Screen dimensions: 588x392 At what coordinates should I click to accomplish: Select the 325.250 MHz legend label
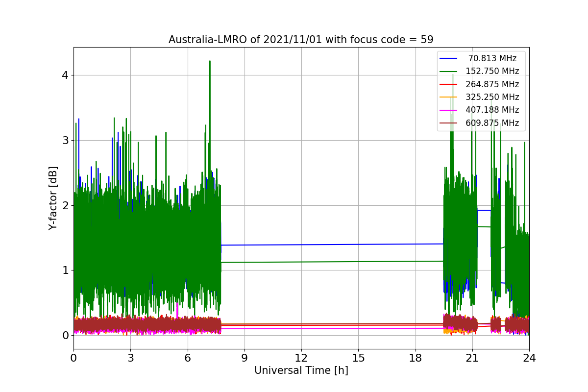(492, 97)
